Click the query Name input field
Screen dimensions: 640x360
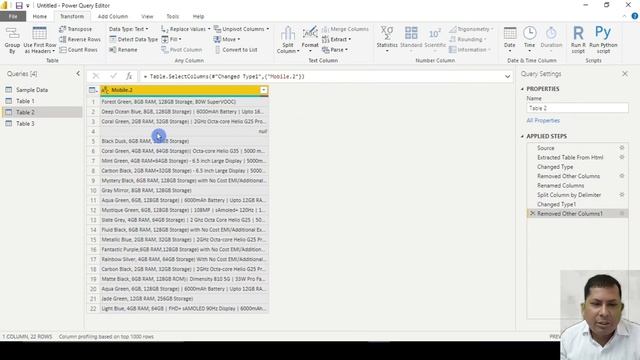coord(577,108)
